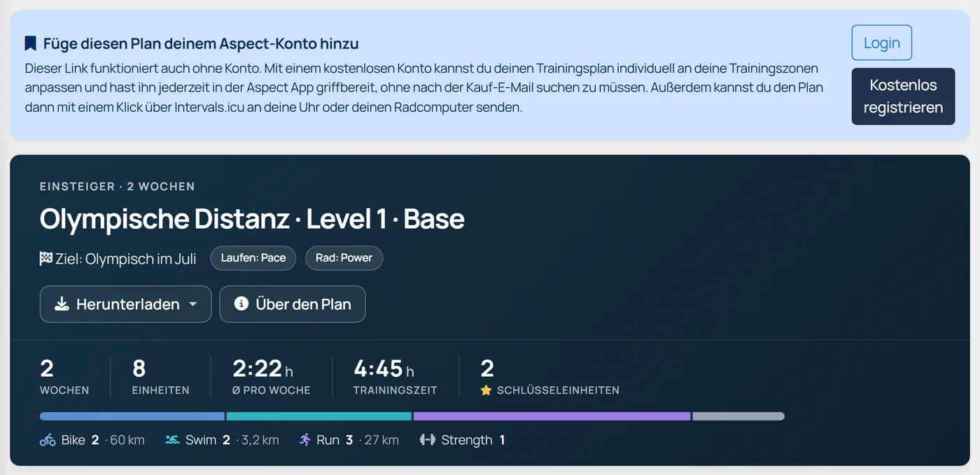Viewport: 980px width, 475px height.
Task: Click the checkered flag icon next to Ziel
Action: point(46,258)
